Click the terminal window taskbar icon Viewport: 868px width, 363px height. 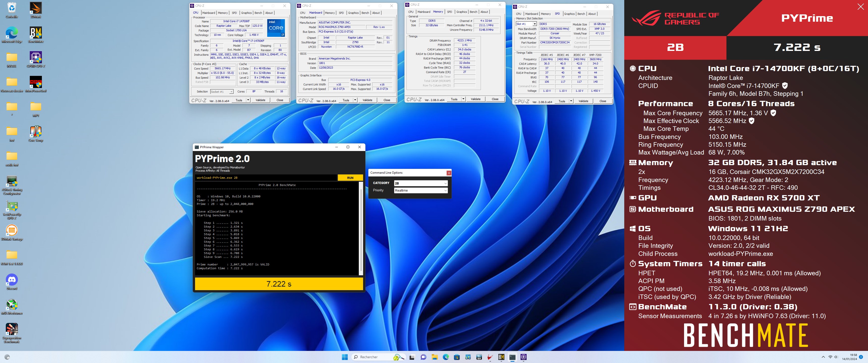(512, 357)
